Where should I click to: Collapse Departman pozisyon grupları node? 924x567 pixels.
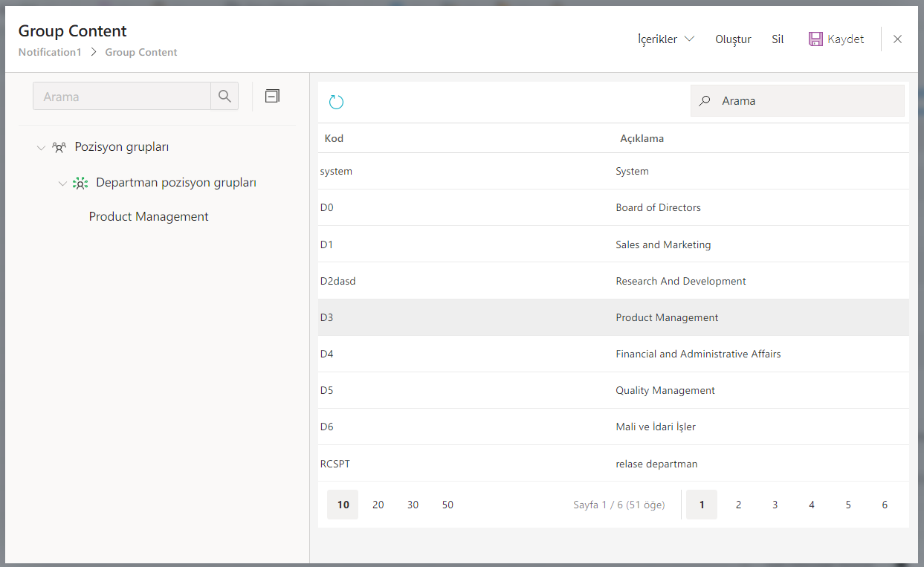pos(62,184)
